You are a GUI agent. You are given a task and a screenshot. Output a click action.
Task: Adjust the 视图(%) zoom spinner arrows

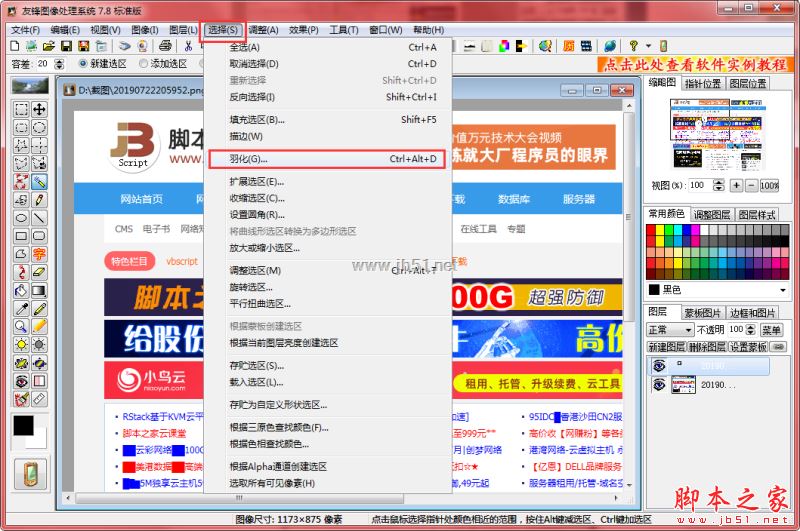click(718, 185)
